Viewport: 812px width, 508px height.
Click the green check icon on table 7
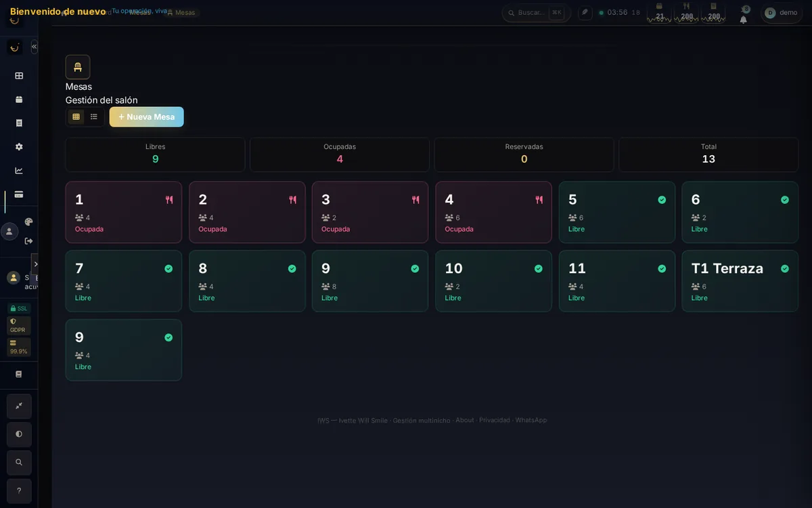(168, 269)
